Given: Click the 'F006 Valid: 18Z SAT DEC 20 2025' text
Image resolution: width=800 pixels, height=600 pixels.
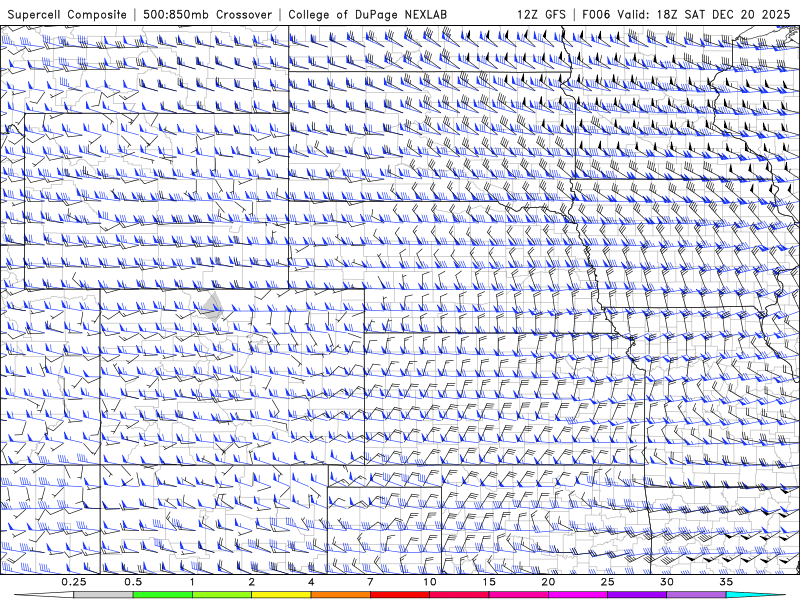Looking at the screenshot, I should tap(686, 15).
